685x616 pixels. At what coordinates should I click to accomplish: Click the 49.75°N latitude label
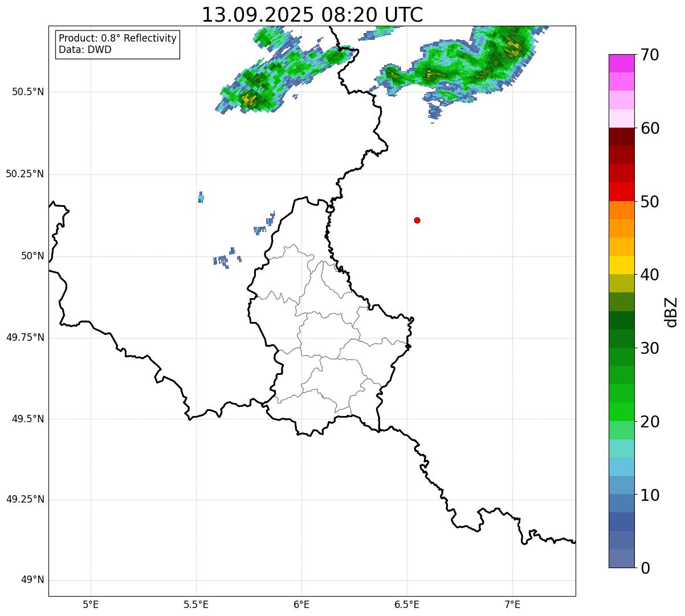point(25,337)
